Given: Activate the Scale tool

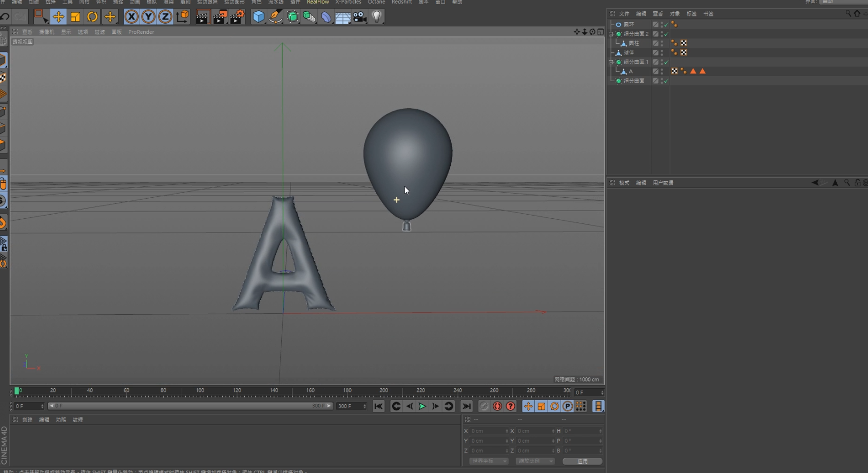Looking at the screenshot, I should [x=75, y=17].
